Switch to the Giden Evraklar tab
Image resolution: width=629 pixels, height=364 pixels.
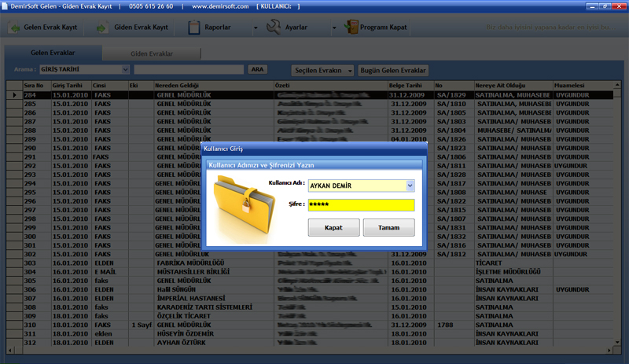coord(152,53)
